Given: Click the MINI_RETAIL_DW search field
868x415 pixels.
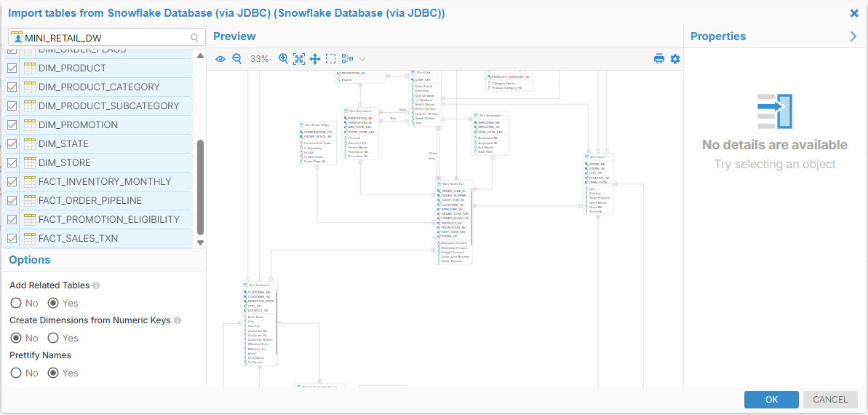Looking at the screenshot, I should click(x=105, y=37).
